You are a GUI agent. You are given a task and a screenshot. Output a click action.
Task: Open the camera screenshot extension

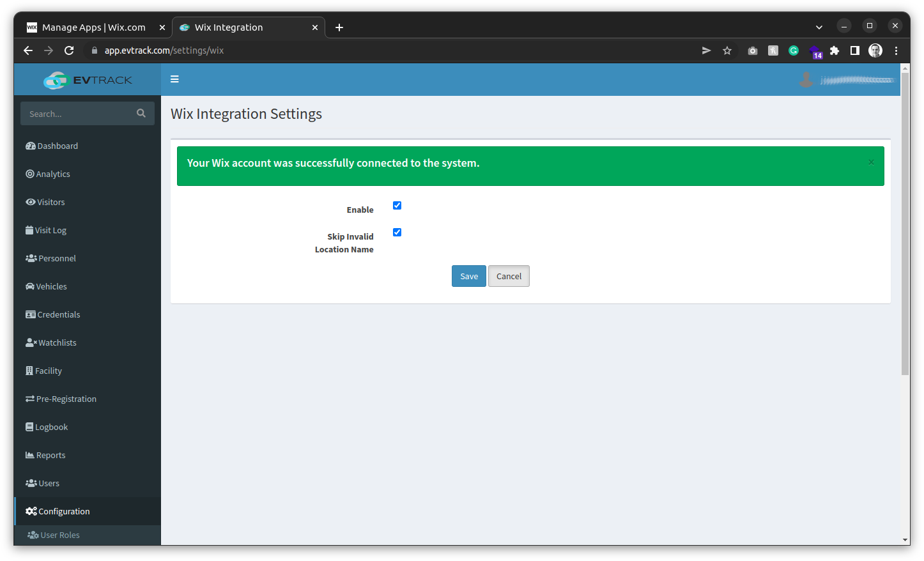(753, 50)
